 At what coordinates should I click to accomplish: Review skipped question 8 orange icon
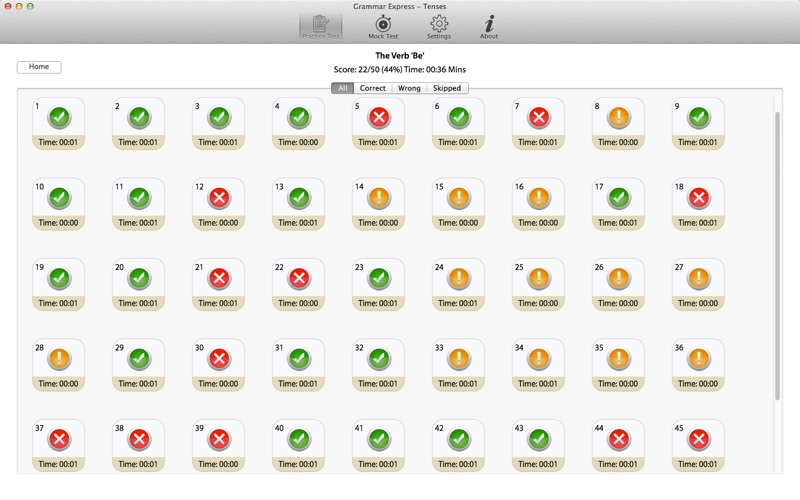tap(619, 118)
